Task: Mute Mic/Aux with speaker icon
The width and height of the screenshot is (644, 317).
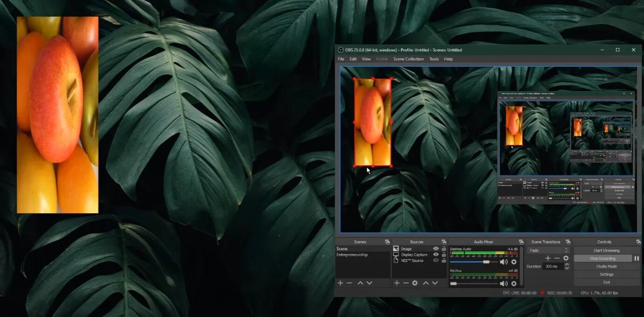Action: [504, 283]
